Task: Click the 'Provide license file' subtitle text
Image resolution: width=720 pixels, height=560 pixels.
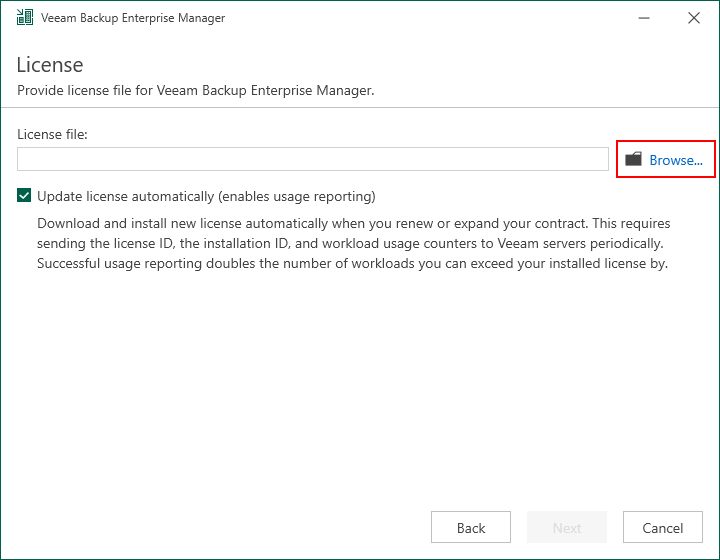Action: click(196, 90)
